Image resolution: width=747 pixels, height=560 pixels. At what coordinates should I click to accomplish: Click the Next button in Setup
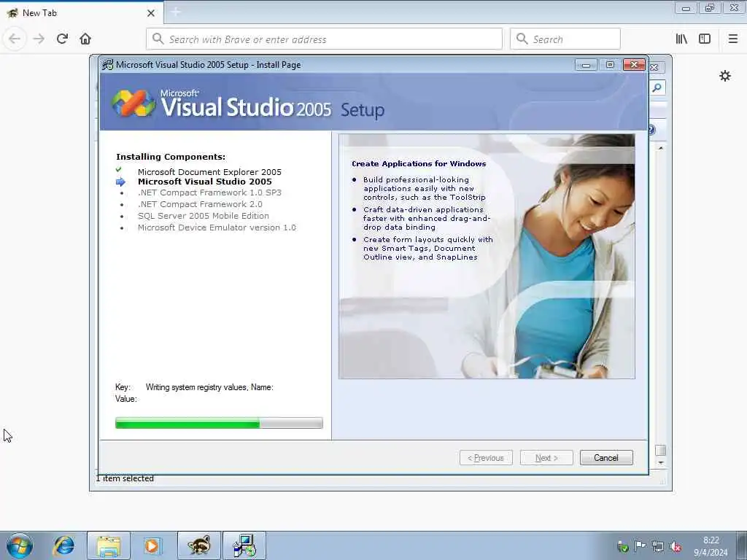click(546, 458)
